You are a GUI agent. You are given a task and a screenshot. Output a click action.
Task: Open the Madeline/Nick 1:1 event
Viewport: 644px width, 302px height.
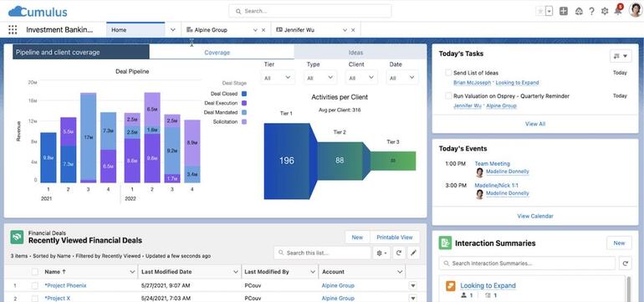(496, 186)
